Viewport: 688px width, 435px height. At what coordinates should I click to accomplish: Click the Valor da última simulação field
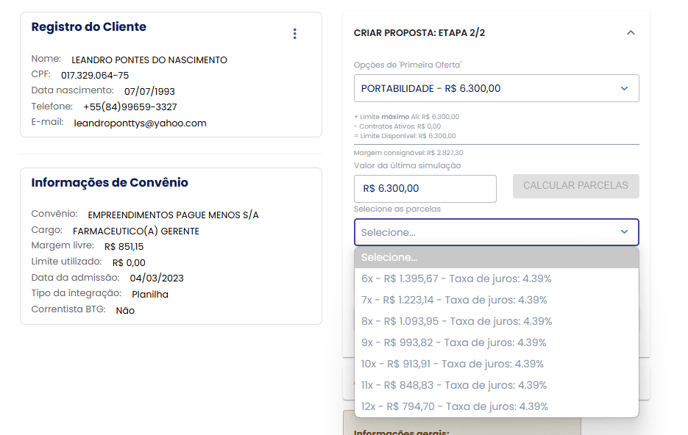(x=425, y=188)
